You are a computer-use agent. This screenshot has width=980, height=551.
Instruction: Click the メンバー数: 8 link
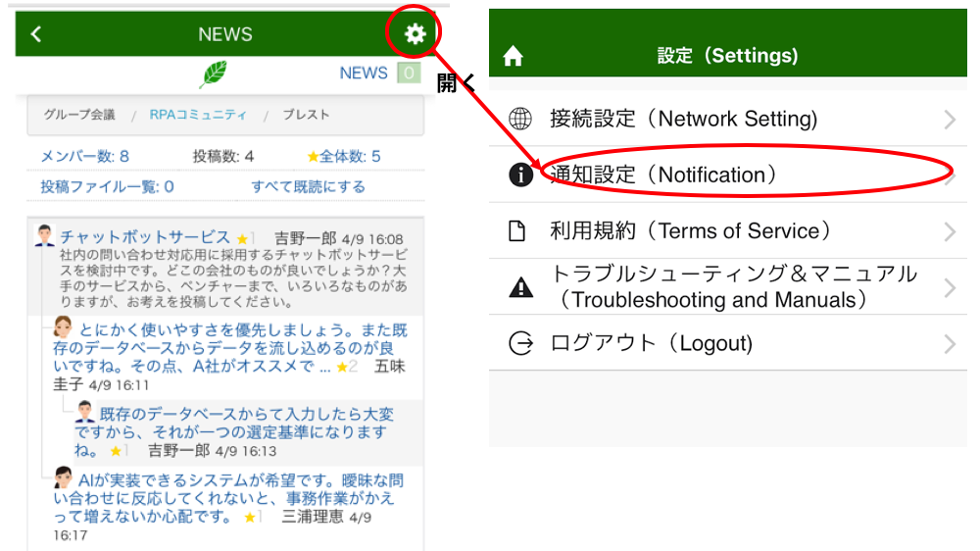pos(84,156)
